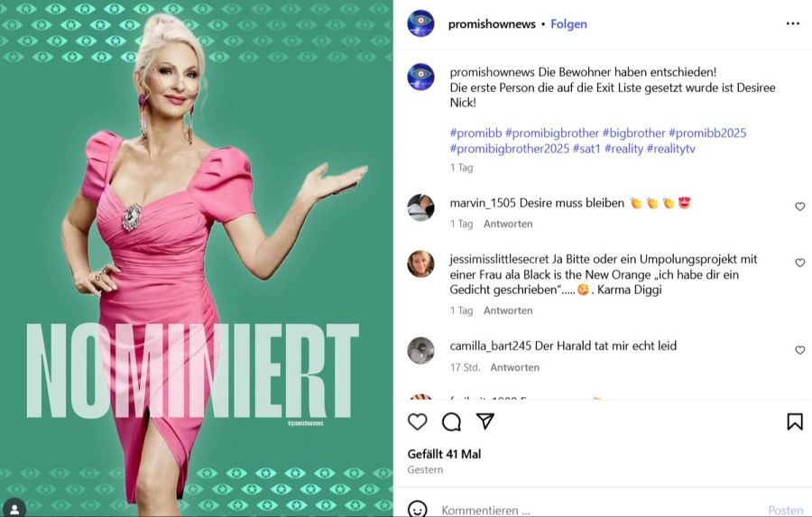Screen dimensions: 812x517
Task: Reply to camilla_bart245's comment
Action: click(515, 367)
